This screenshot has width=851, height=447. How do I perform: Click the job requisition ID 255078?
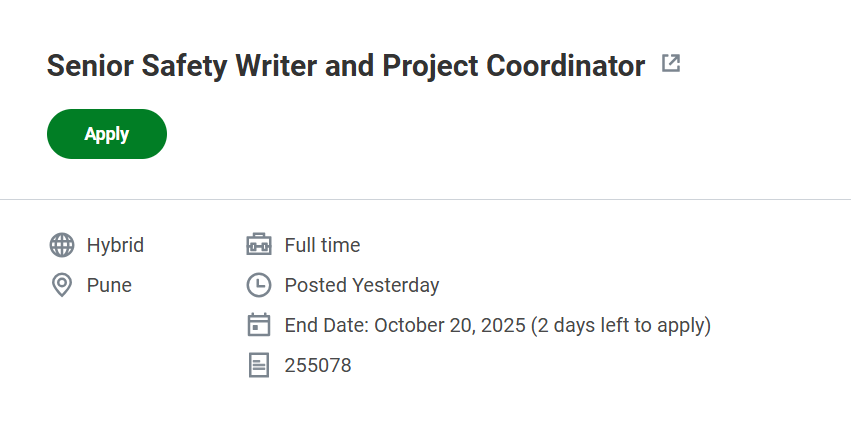318,365
